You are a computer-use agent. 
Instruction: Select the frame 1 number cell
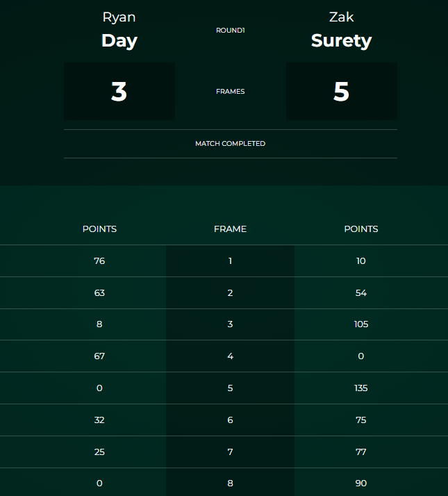230,261
